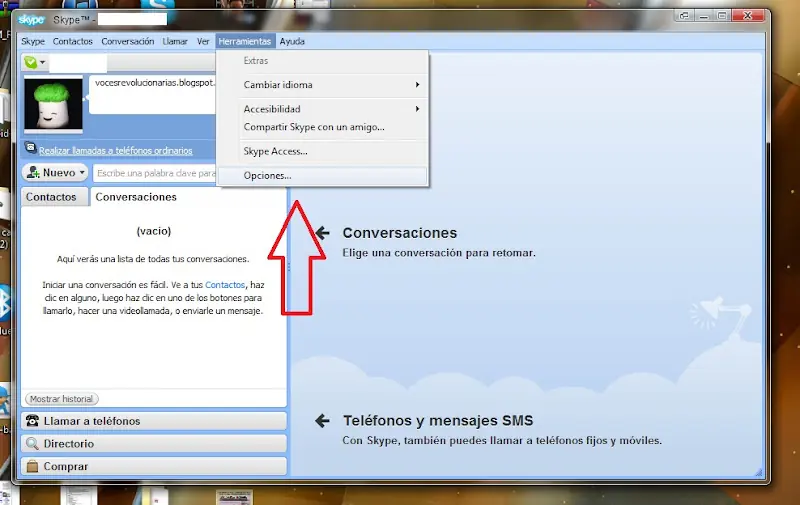Screen dimensions: 800x505
Task: Select Extras in Herramientas menu
Action: point(322,61)
